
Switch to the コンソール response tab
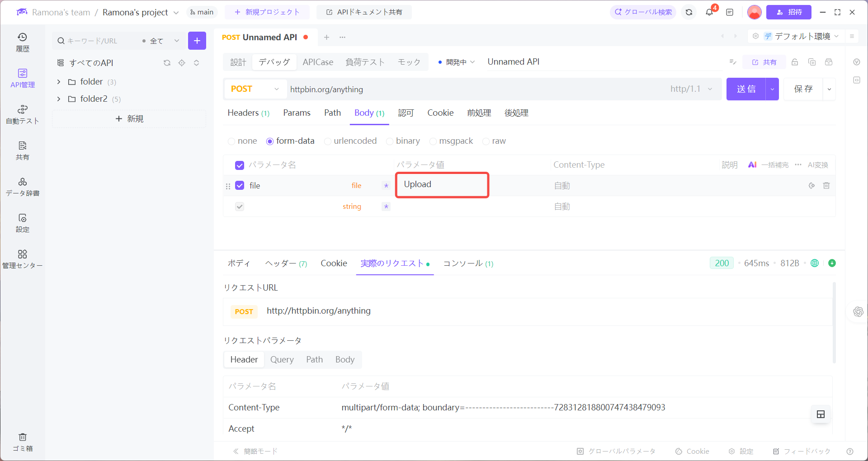click(468, 263)
